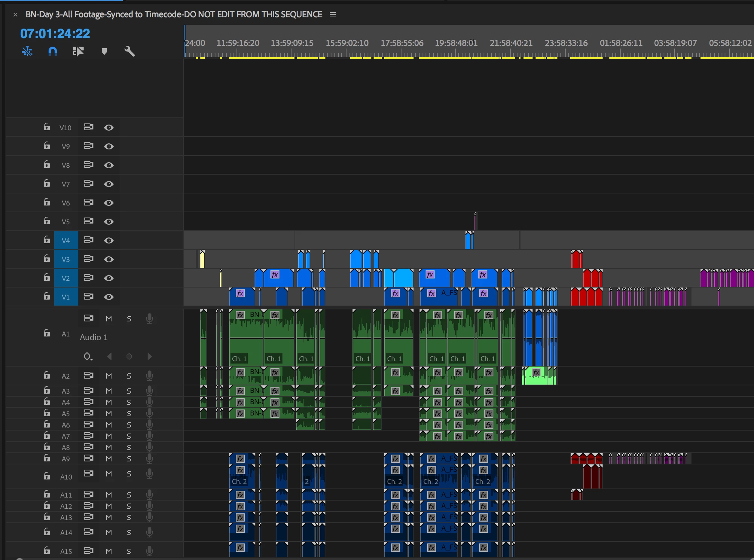Viewport: 754px width, 560px height.
Task: Toggle timeline snapping with the magnet icon
Action: pyautogui.click(x=53, y=51)
